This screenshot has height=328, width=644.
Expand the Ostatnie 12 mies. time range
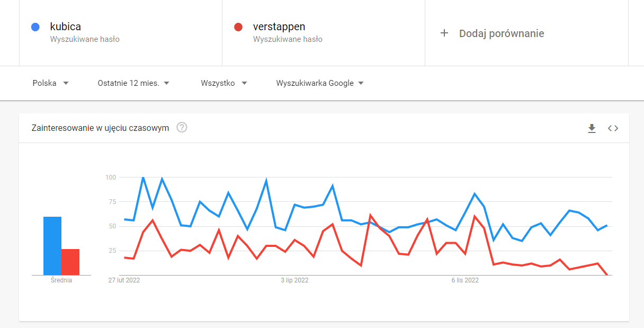click(133, 83)
